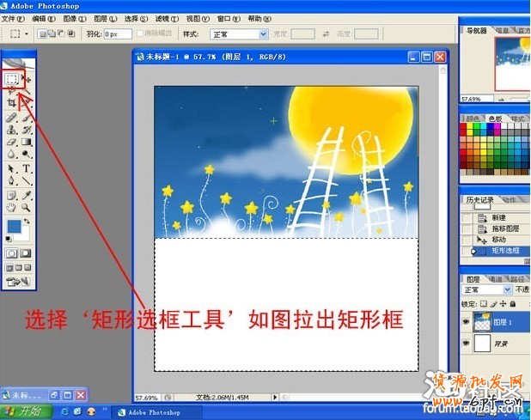The image size is (531, 420).
Task: Open the 图像 menu
Action: (x=75, y=19)
